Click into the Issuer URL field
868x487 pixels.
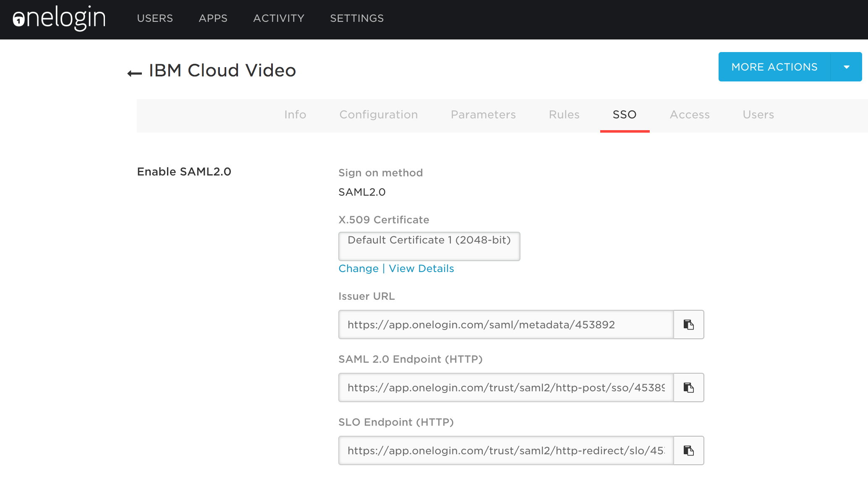(x=506, y=325)
